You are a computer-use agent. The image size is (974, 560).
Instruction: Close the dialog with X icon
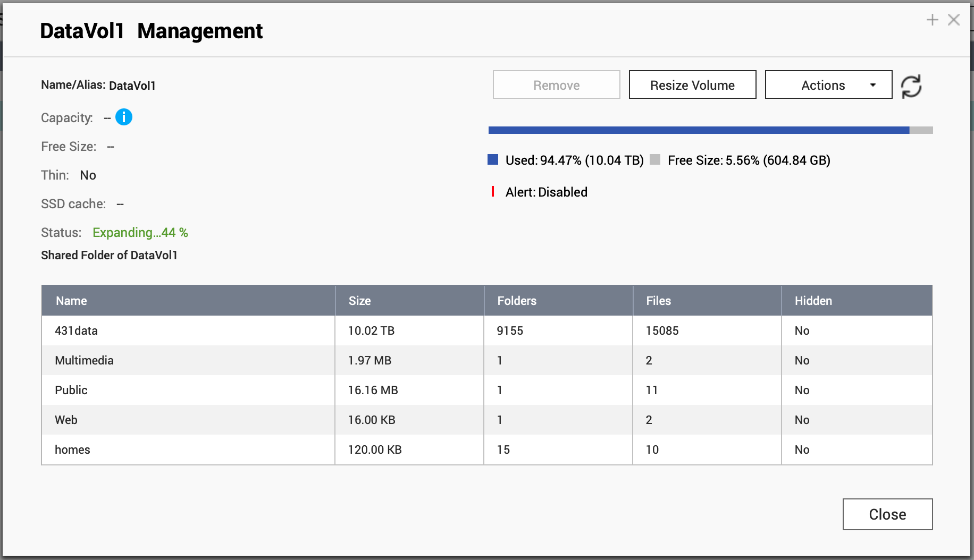954,20
